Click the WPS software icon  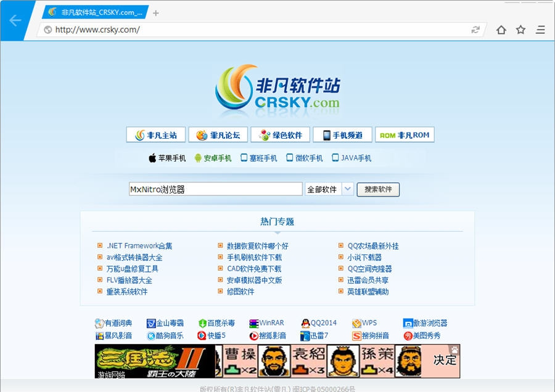pyautogui.click(x=356, y=323)
